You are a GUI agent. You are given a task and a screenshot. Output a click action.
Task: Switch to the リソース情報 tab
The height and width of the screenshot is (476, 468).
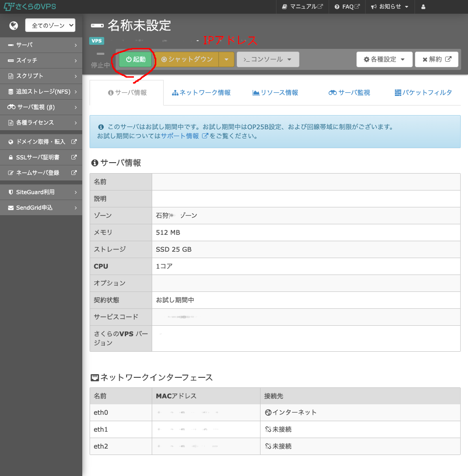tap(275, 93)
